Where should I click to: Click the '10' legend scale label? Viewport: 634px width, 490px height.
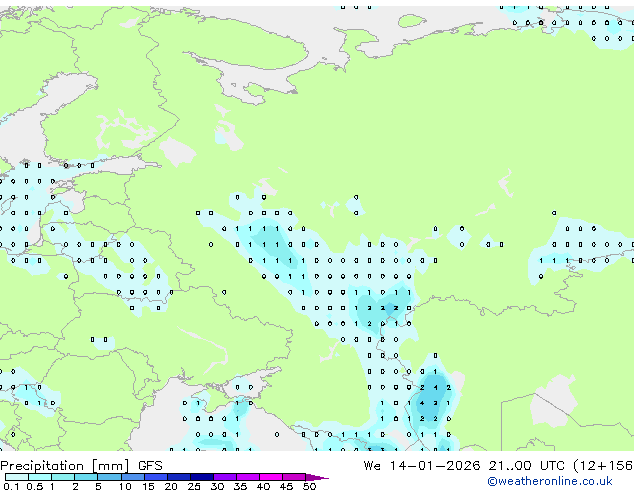[x=125, y=486]
